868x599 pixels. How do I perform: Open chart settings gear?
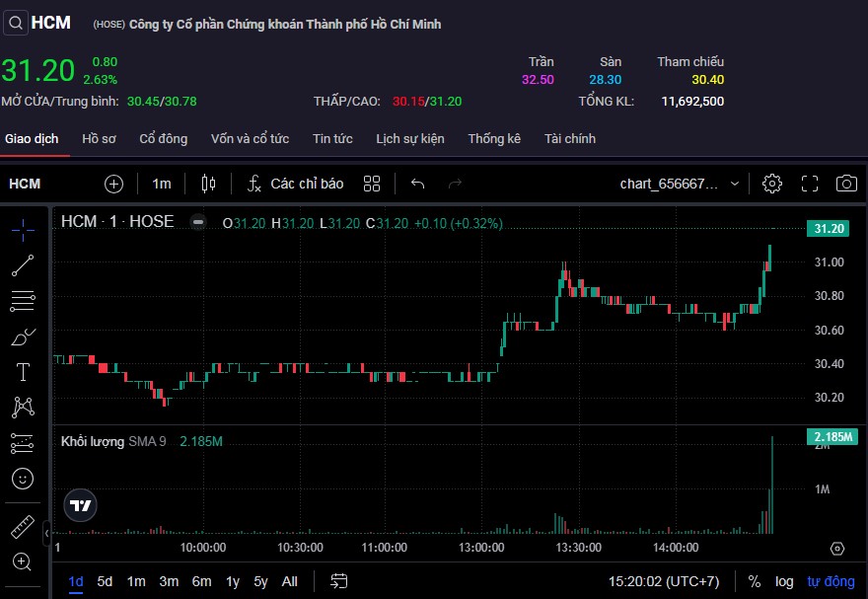772,184
